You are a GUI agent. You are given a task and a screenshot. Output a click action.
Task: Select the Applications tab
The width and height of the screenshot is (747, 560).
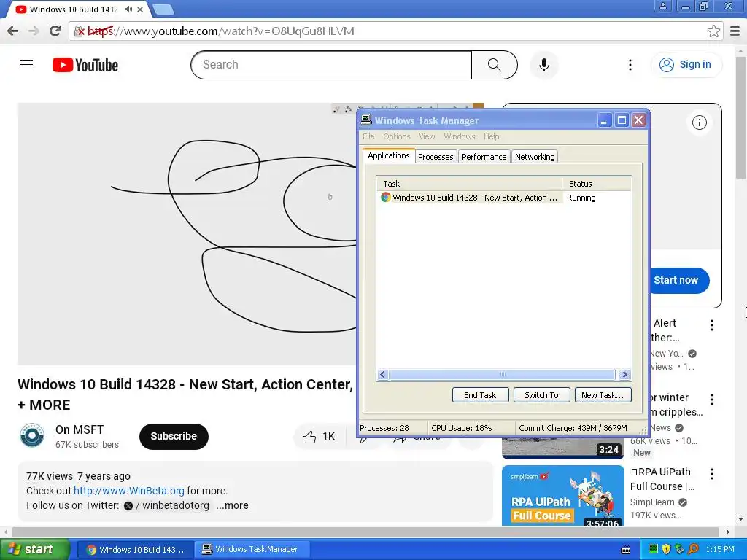click(x=389, y=156)
